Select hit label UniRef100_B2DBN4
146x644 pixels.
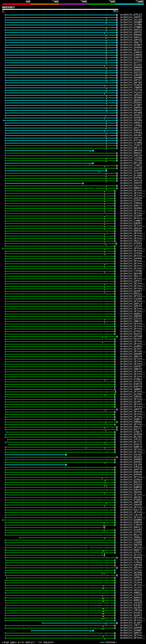coord(131,520)
